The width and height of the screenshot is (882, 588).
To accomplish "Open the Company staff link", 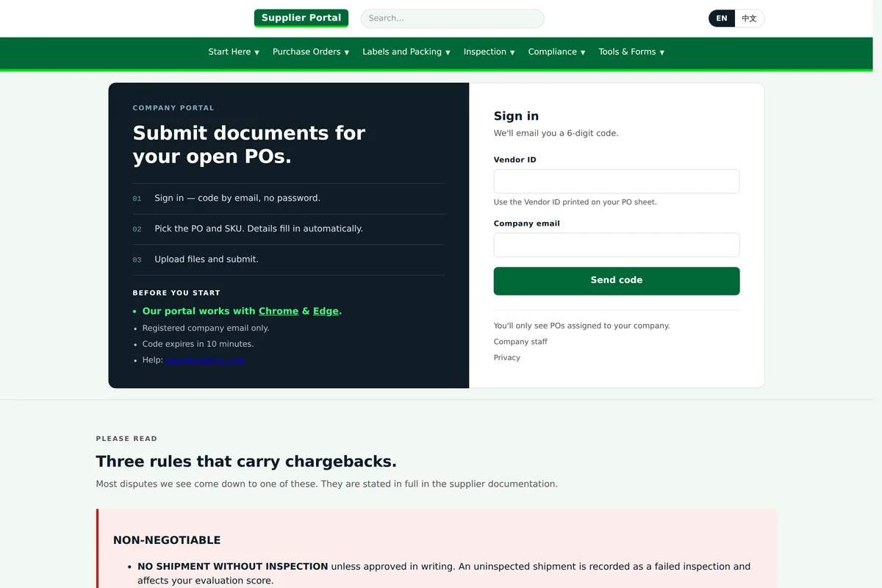I will [x=520, y=342].
